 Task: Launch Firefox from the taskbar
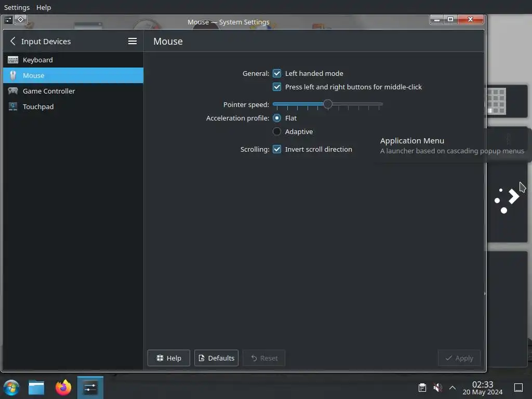coord(63,388)
